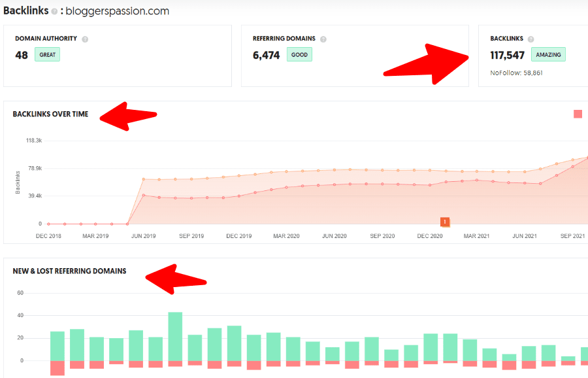Click the DEC 2018 axis label
This screenshot has width=588, height=378.
point(48,236)
